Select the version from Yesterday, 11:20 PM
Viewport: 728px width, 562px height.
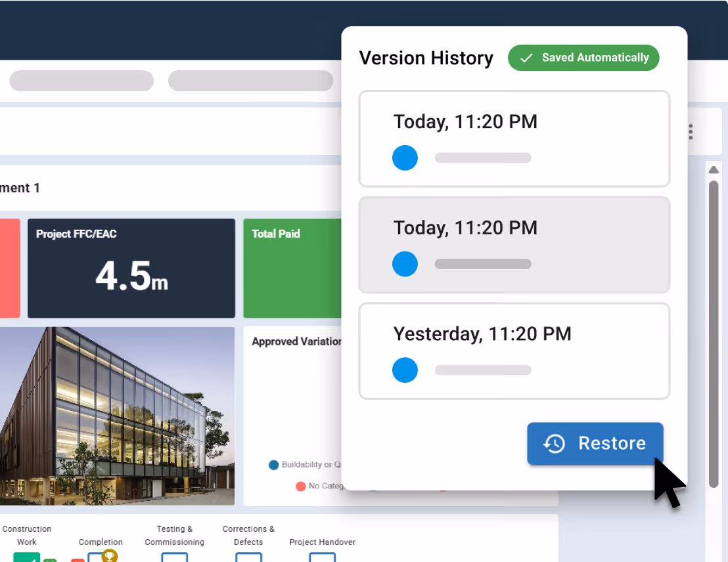pyautogui.click(x=514, y=351)
